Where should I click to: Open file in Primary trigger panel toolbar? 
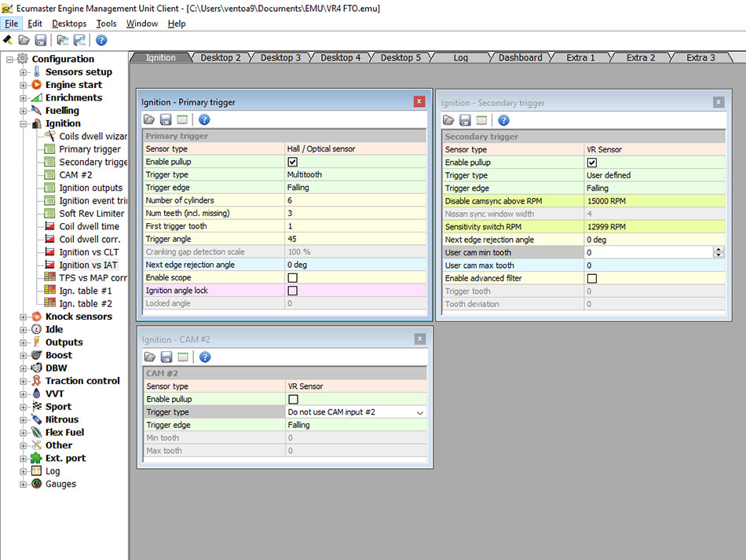coord(149,119)
